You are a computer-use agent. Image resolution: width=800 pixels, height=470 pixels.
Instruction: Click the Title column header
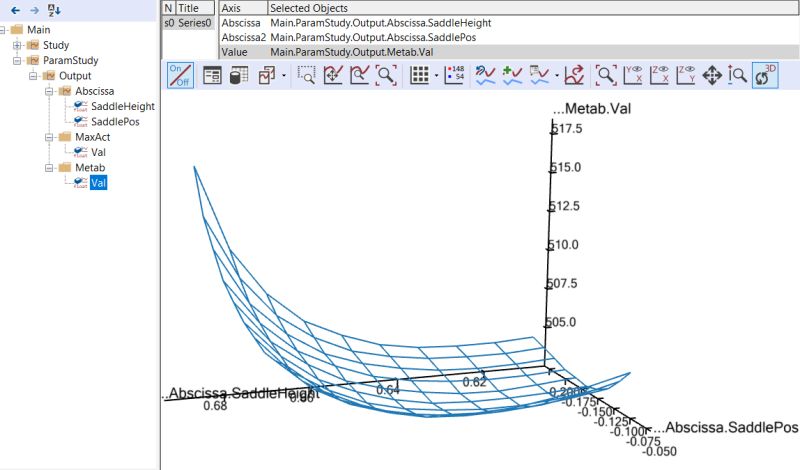tap(195, 8)
